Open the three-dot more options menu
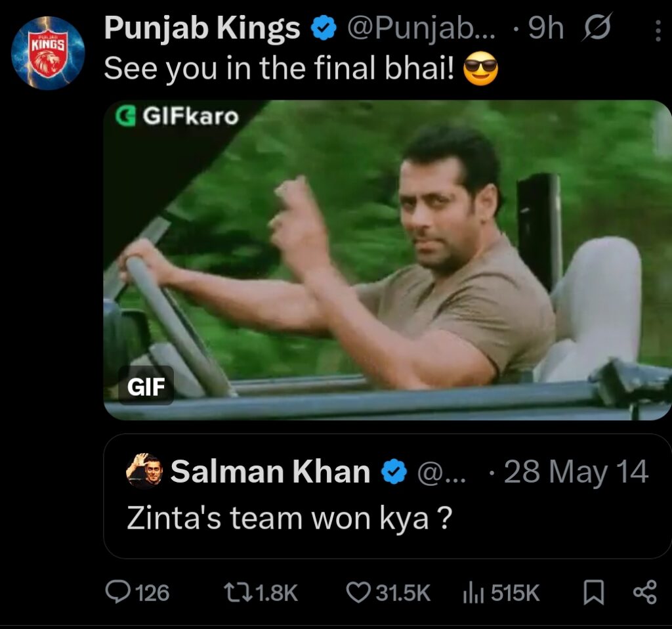Viewport: 672px width, 629px height. 658,30
